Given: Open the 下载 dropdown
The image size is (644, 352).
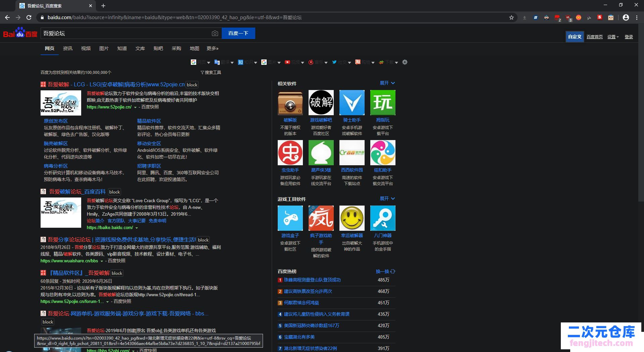Looking at the screenshot, I should 388,62.
